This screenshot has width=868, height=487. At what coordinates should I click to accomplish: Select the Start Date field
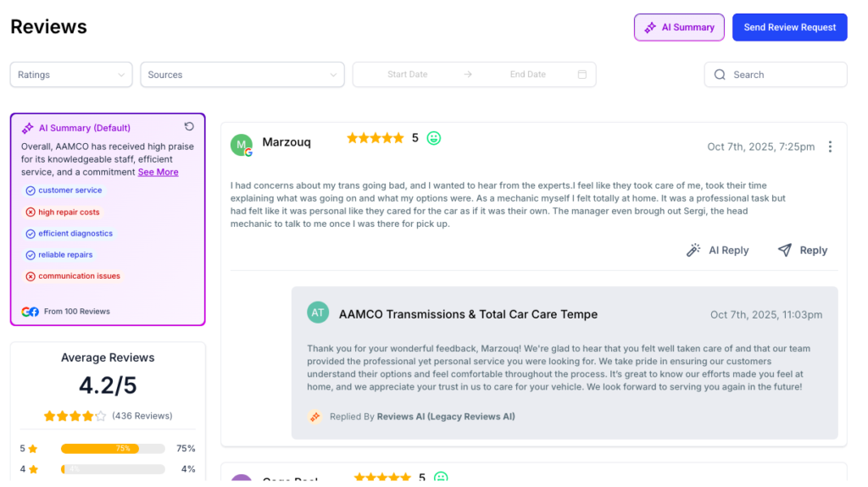point(407,75)
